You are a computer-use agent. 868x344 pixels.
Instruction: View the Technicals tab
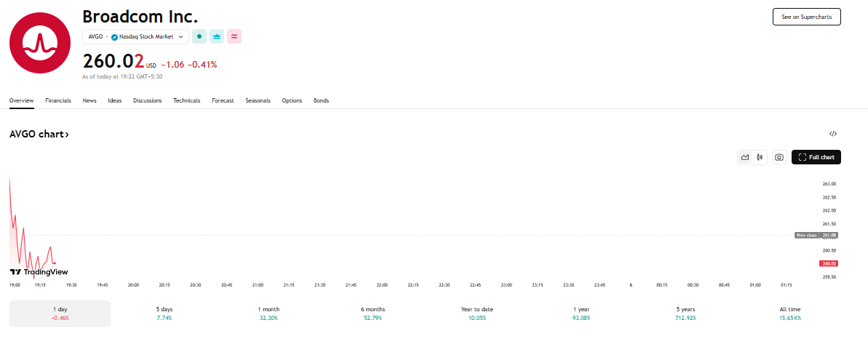point(186,100)
